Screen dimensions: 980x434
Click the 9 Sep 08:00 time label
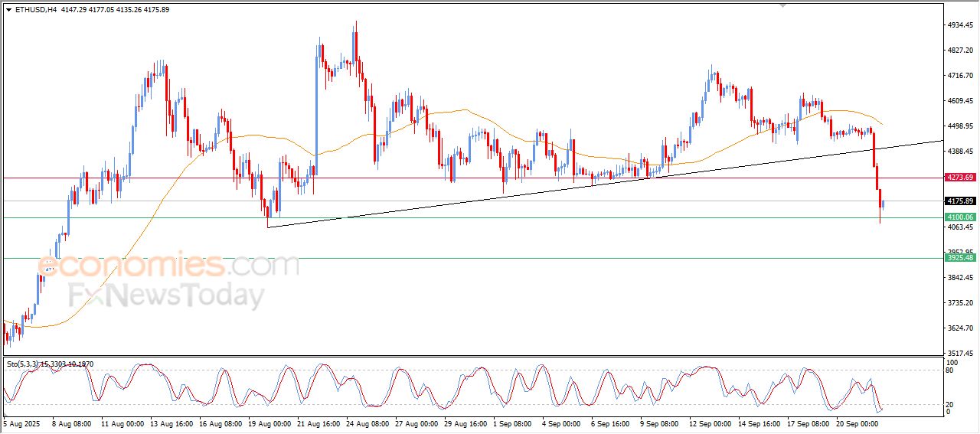coord(660,423)
